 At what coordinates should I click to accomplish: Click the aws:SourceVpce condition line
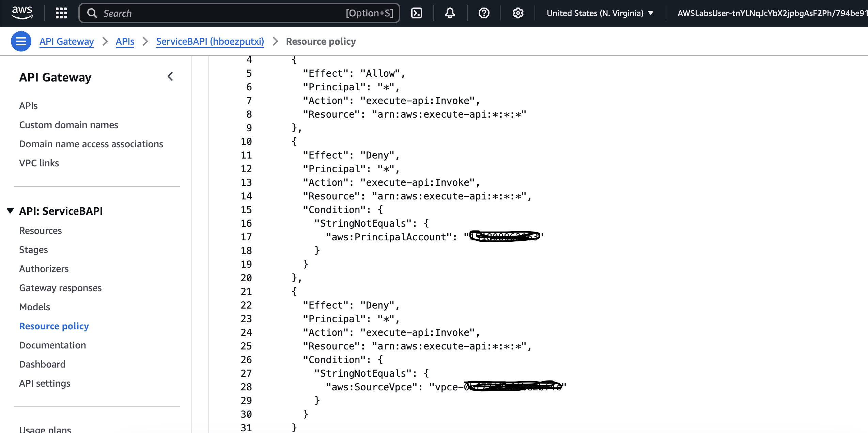[446, 387]
